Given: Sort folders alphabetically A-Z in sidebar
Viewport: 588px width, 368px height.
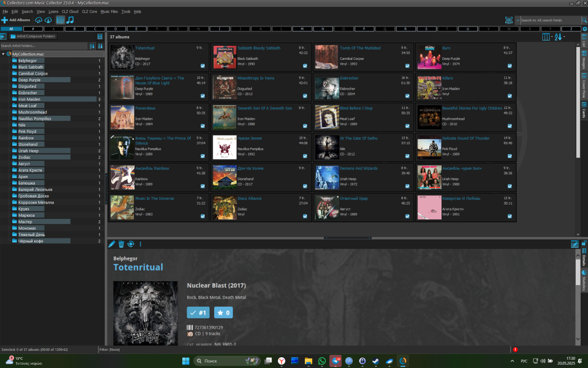Looking at the screenshot, I should [x=92, y=46].
